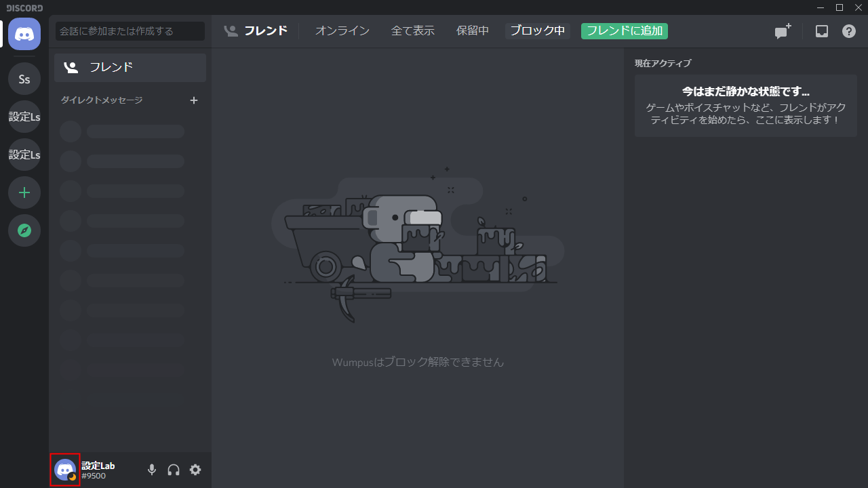Open the Discord home button

[24, 34]
